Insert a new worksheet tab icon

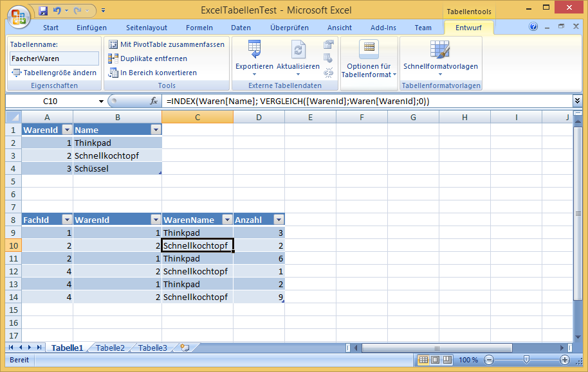(x=185, y=348)
